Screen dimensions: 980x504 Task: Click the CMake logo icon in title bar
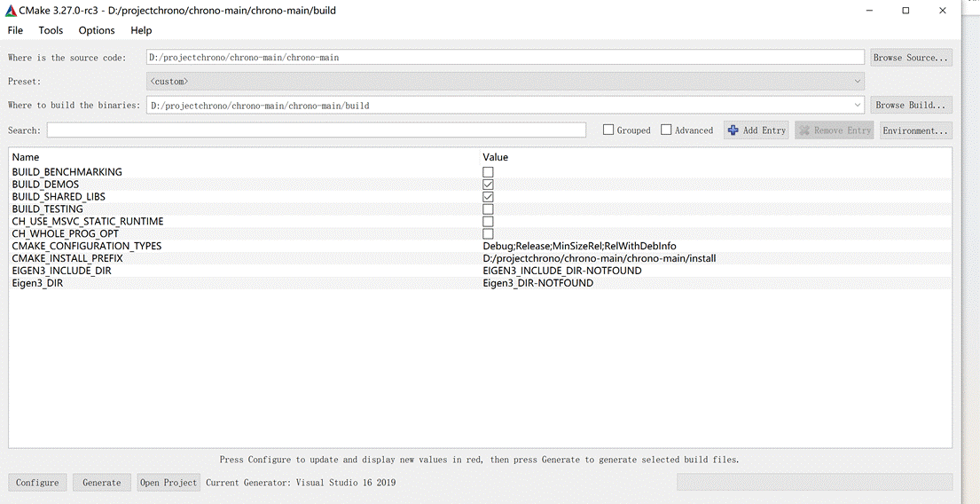pyautogui.click(x=11, y=11)
